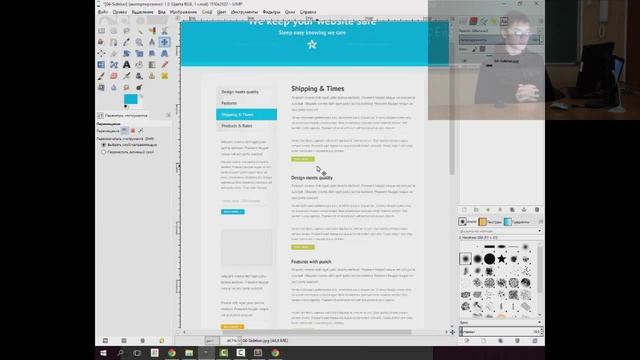Click the new layer icon in Layers panel
The image size is (640, 360).
tap(464, 209)
